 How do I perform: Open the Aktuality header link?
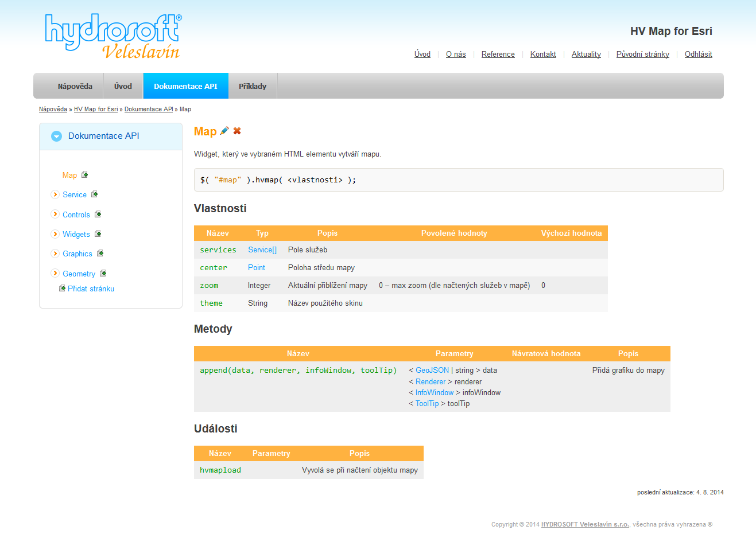pyautogui.click(x=586, y=54)
